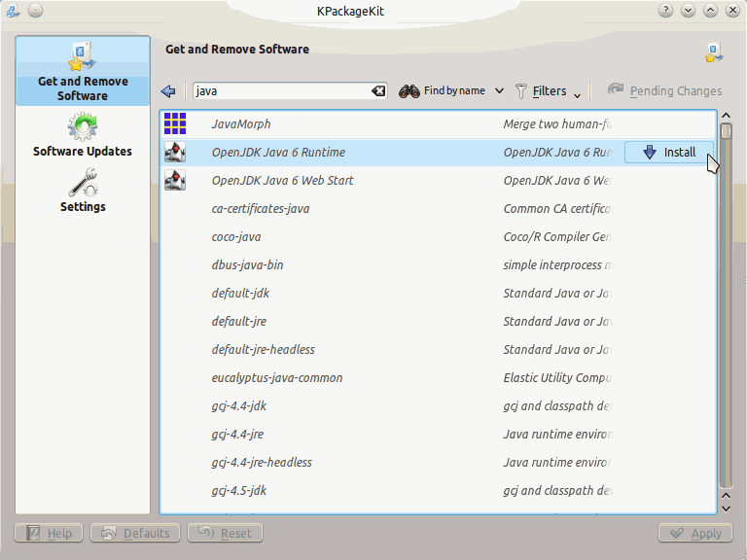The height and width of the screenshot is (560, 747).
Task: Click the title bar round pin button
Action: (35, 10)
